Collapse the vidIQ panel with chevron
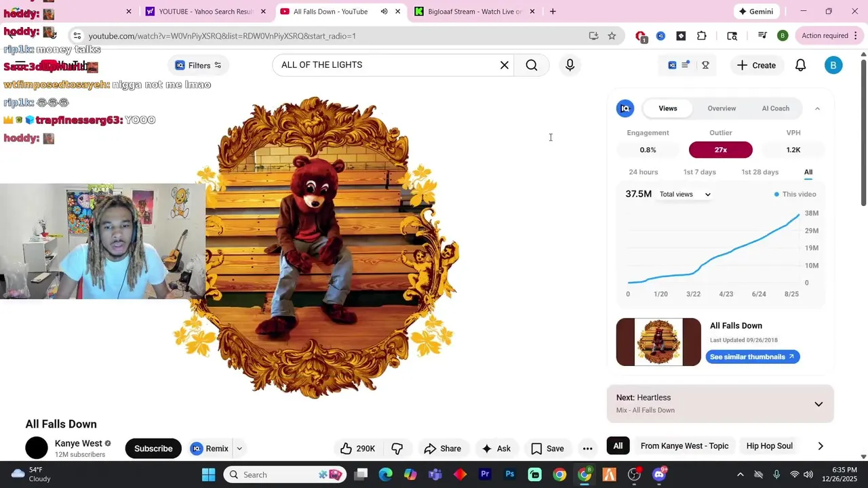 click(x=817, y=108)
